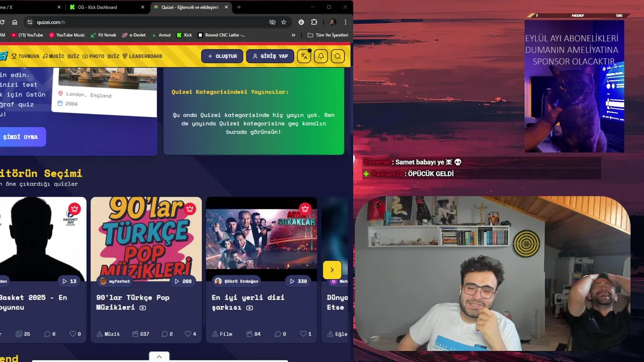Click the browser Home icon

tap(15, 22)
